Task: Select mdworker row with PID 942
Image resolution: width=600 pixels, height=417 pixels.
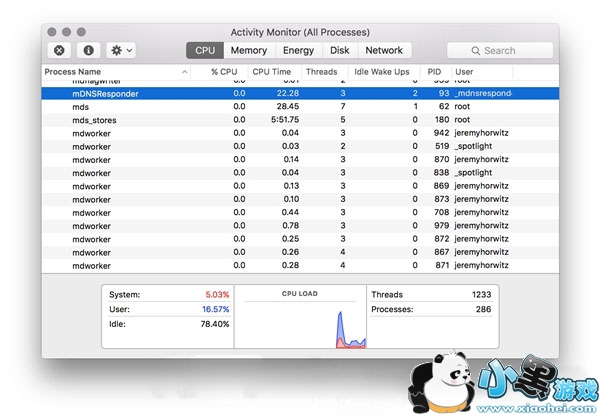Action: tap(300, 133)
